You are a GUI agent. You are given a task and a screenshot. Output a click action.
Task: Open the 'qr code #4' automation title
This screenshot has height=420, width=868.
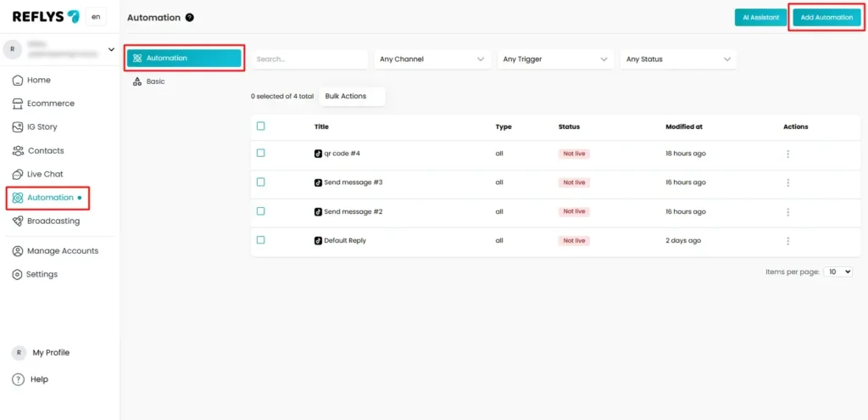tap(342, 154)
